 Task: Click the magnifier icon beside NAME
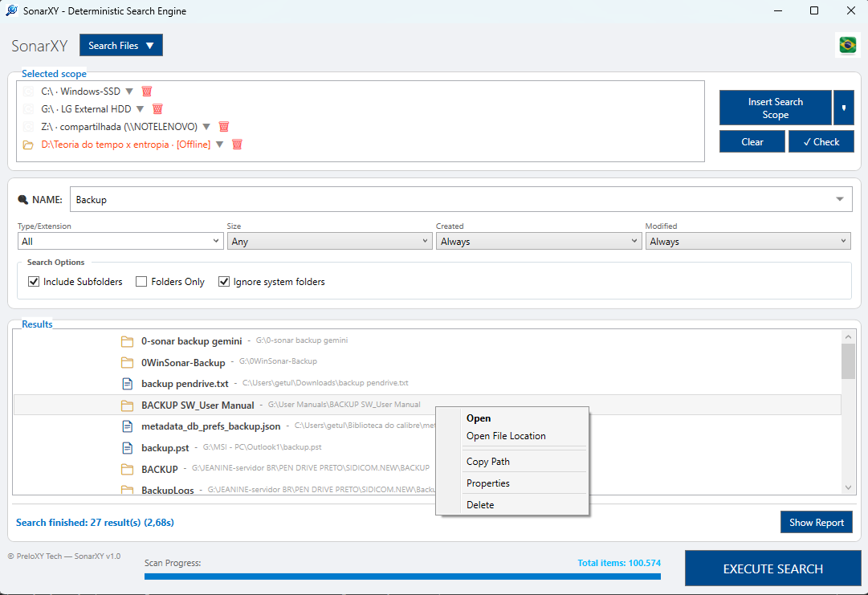click(x=22, y=200)
